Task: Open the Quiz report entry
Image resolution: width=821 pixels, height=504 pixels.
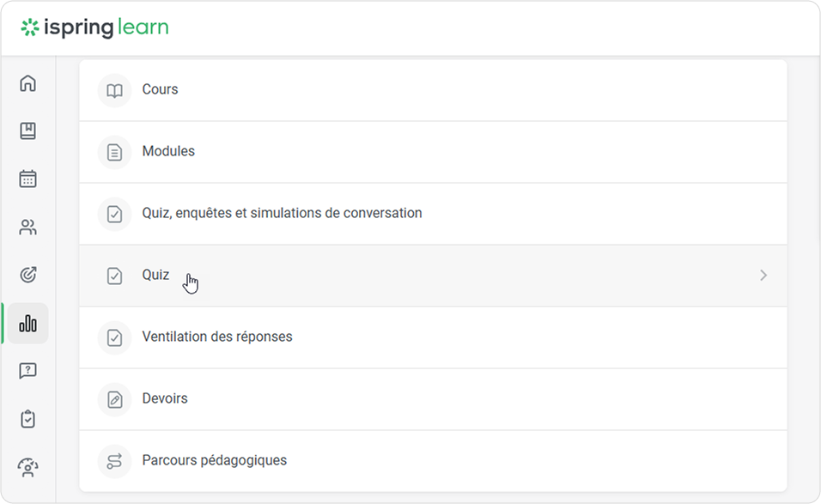Action: pos(155,276)
